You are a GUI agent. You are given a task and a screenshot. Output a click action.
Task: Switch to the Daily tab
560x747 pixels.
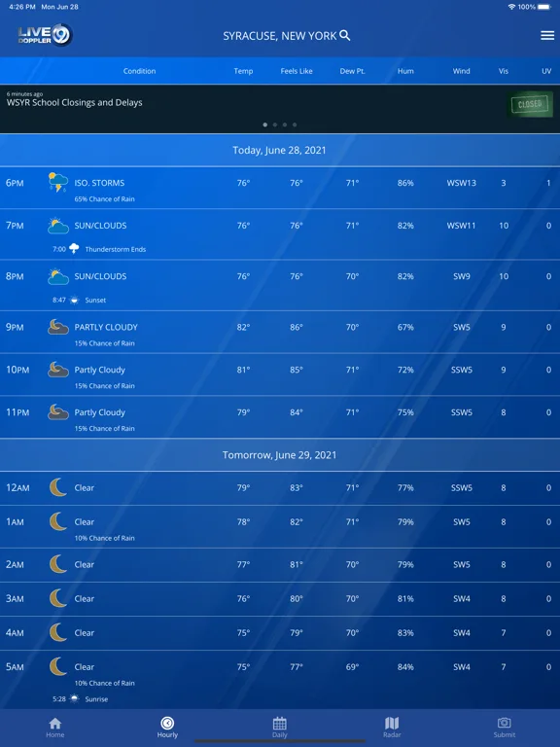click(280, 727)
